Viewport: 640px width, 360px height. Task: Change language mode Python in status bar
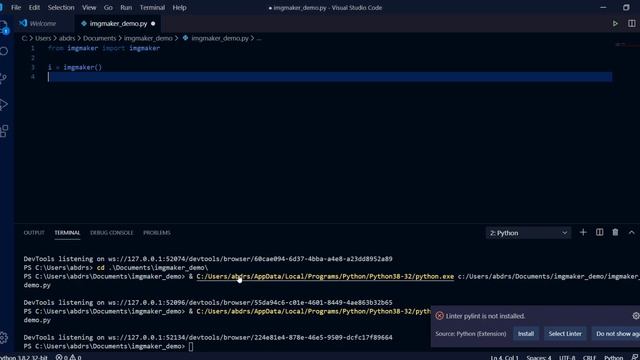click(613, 357)
